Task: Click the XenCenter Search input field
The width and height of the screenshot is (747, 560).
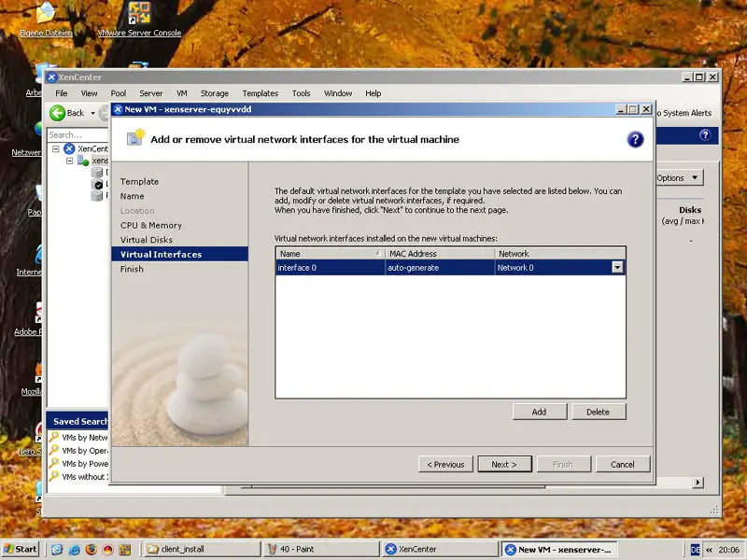Action: point(78,134)
